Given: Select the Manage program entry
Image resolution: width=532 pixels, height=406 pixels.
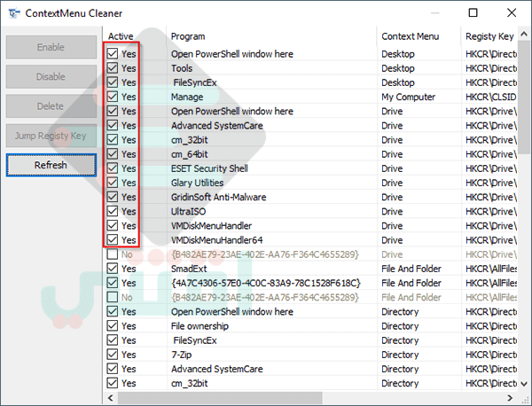Looking at the screenshot, I should (x=187, y=97).
